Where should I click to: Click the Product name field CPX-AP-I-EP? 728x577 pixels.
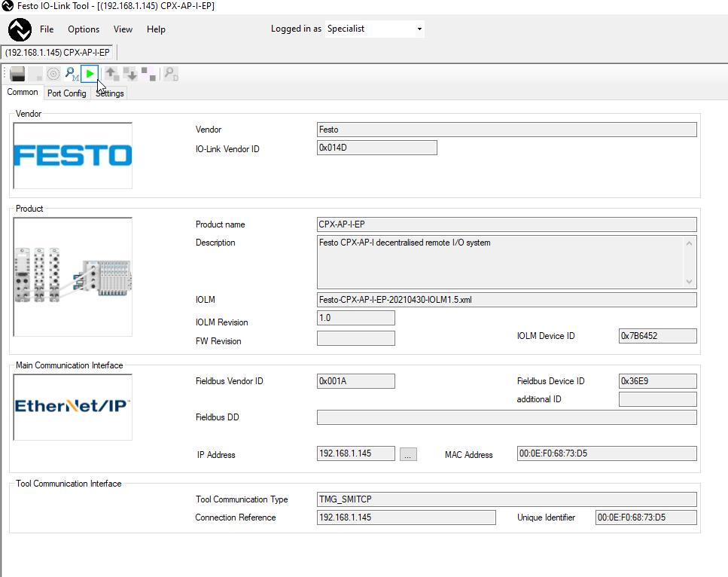[507, 224]
